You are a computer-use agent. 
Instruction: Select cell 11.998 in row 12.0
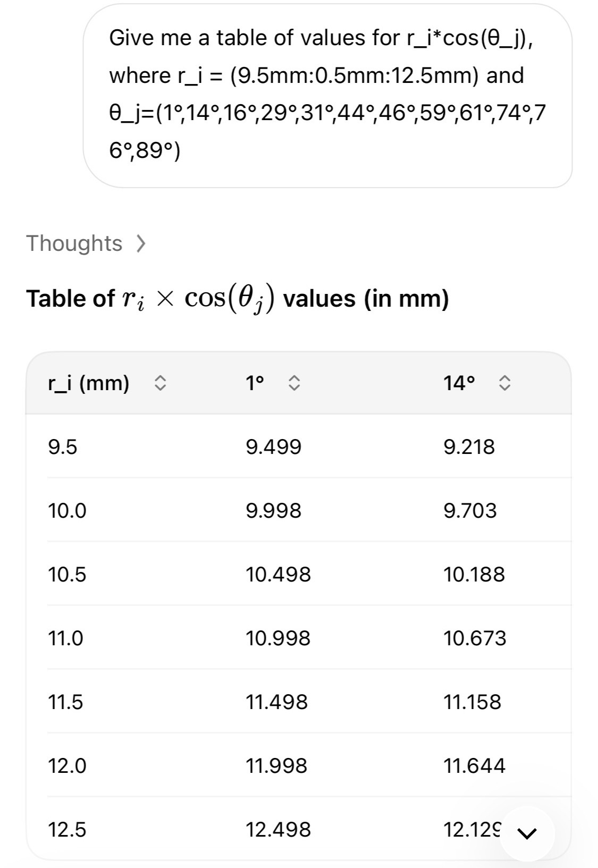pyautogui.click(x=276, y=765)
